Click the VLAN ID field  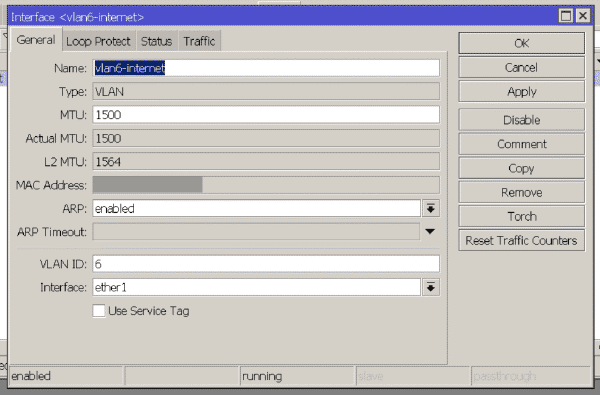(x=266, y=264)
